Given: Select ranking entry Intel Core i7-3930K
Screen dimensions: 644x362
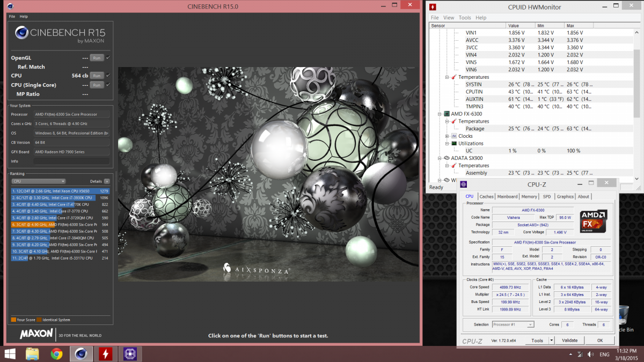Looking at the screenshot, I should click(x=61, y=197).
